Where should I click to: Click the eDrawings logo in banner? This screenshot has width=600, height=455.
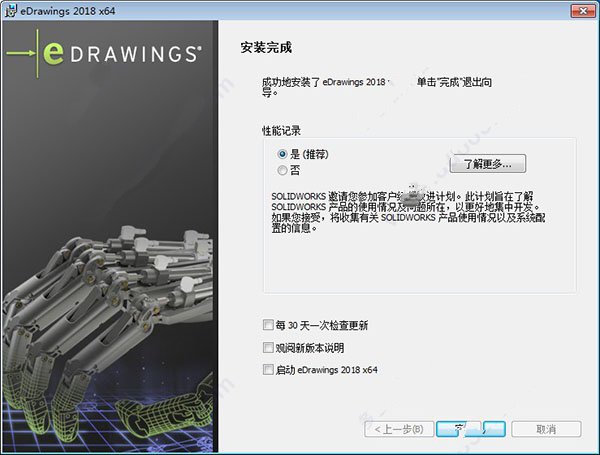pos(104,54)
